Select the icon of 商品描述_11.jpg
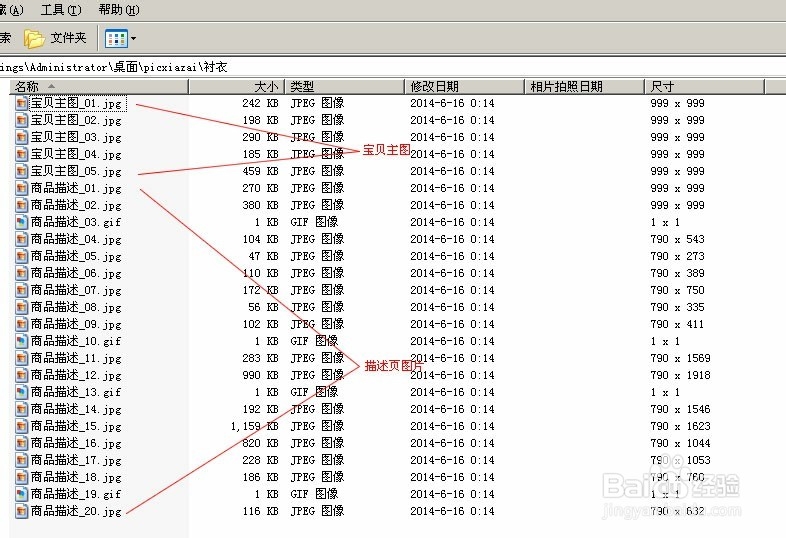 pos(21,359)
